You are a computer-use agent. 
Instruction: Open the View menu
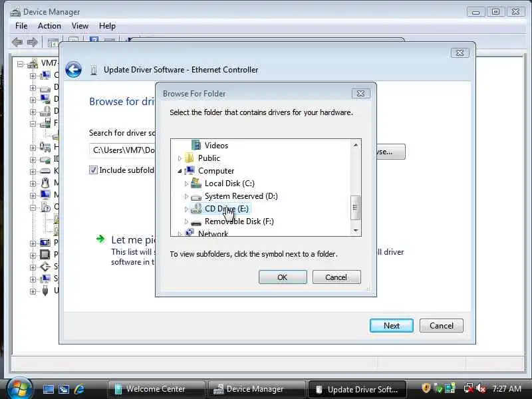click(x=80, y=26)
